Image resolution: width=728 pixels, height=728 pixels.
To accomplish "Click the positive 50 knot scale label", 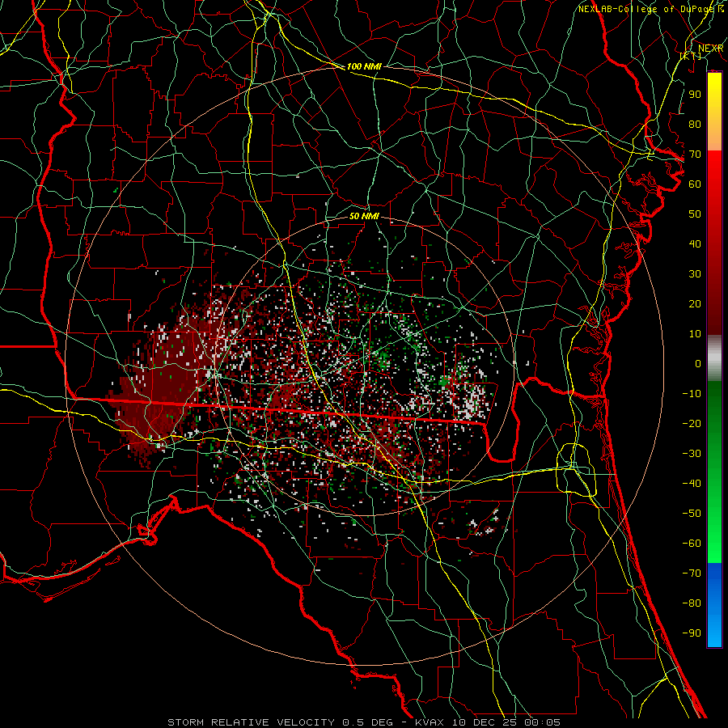I will pos(695,214).
